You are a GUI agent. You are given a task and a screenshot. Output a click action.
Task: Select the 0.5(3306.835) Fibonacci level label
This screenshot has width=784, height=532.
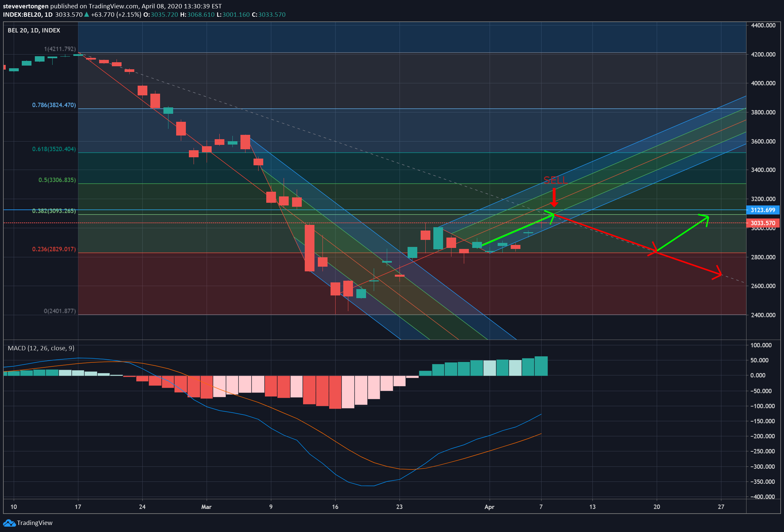point(57,180)
